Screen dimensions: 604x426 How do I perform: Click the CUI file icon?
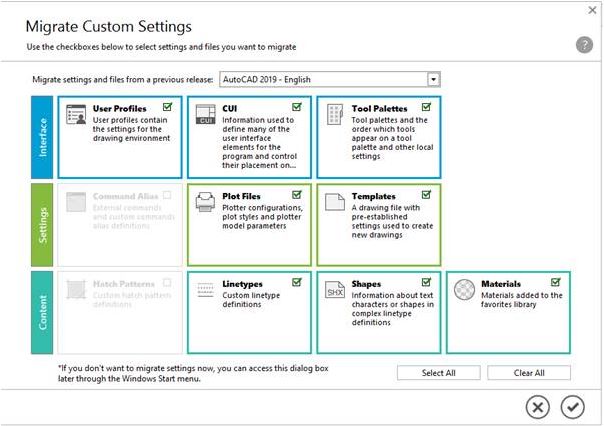pyautogui.click(x=205, y=114)
